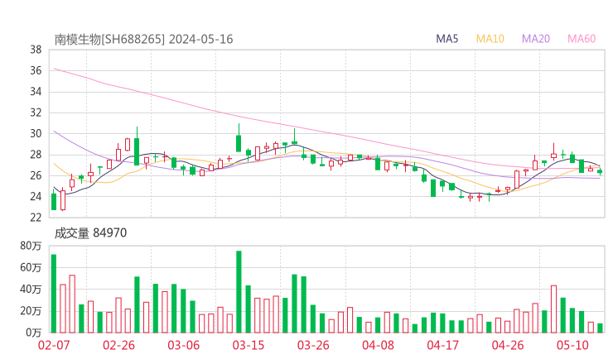
Task: Click the 02-07 date axis label
Action: (x=54, y=345)
